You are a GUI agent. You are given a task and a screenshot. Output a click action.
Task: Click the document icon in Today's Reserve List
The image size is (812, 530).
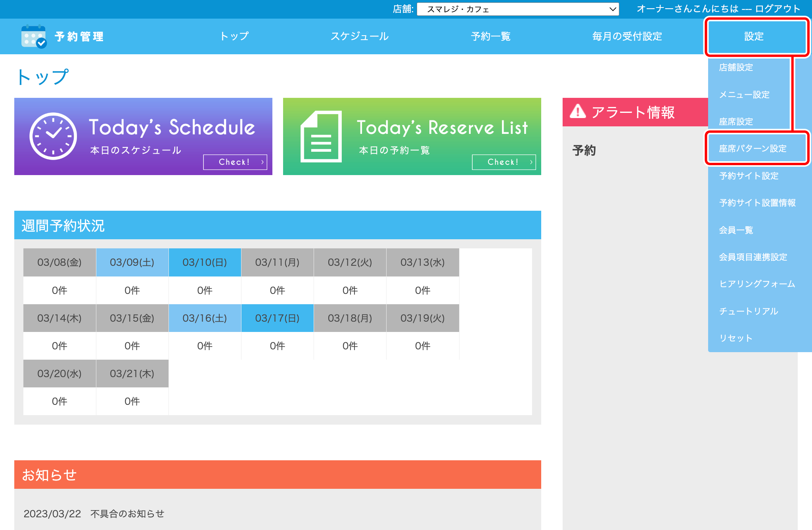pyautogui.click(x=321, y=136)
